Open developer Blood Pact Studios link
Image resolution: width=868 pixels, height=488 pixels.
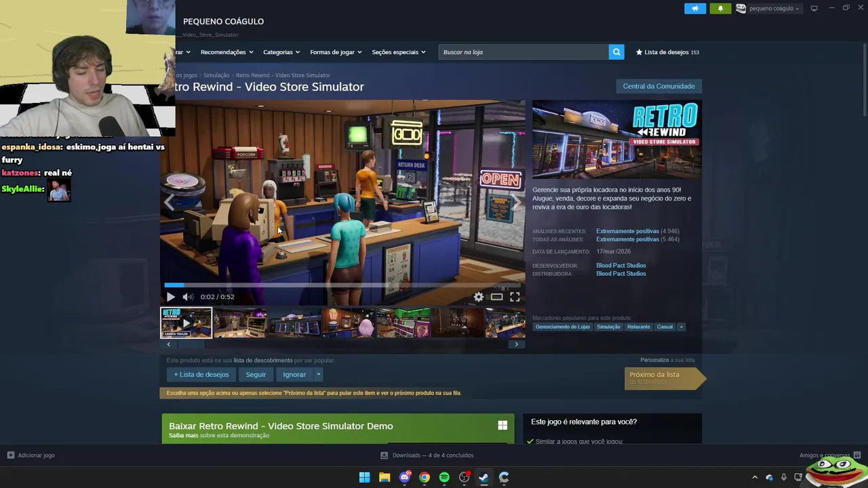click(x=620, y=266)
